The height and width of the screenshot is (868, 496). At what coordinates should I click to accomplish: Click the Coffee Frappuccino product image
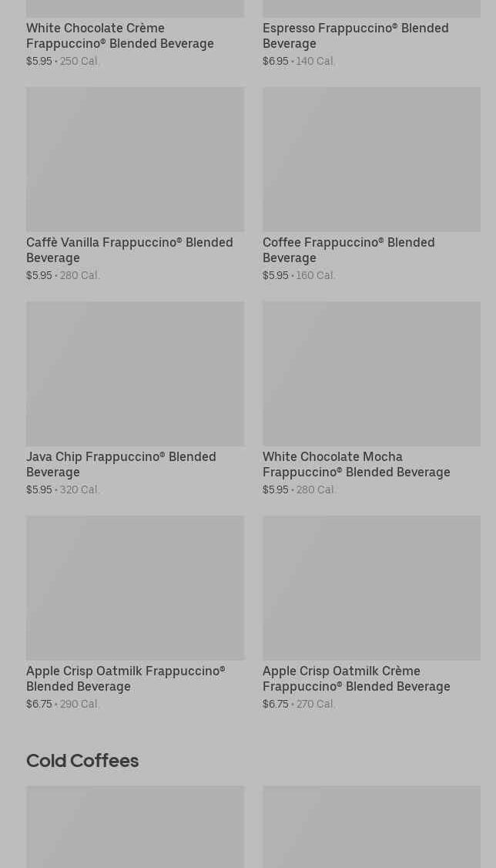(x=371, y=159)
